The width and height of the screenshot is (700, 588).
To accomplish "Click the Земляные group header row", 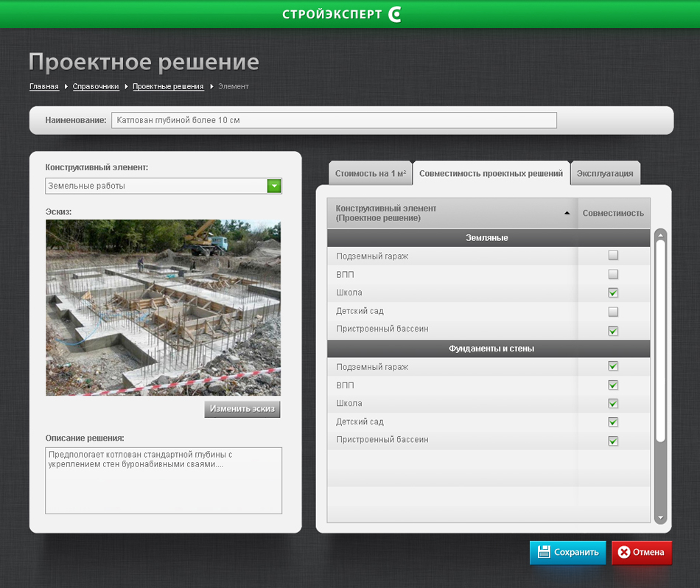I will 489,238.
